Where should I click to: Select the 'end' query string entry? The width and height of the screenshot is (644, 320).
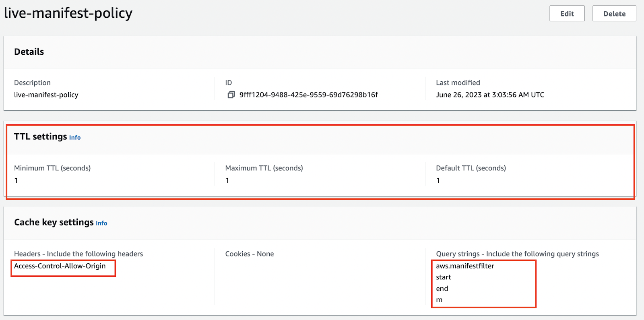point(442,289)
